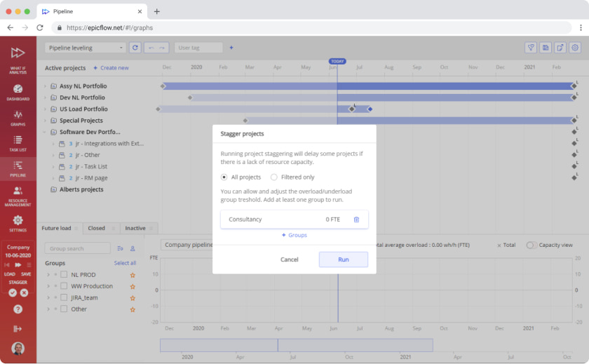This screenshot has height=364, width=589.
Task: Click the + Groups link
Action: (x=294, y=235)
